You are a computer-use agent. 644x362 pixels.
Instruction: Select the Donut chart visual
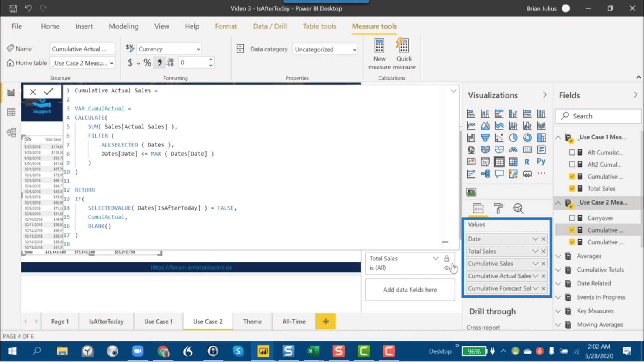coord(527,138)
